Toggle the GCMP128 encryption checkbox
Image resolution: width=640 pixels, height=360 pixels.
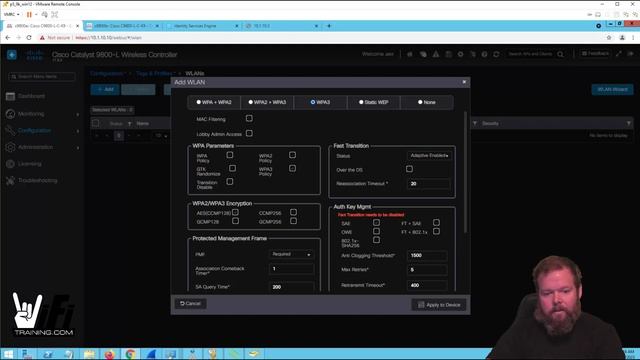pos(235,221)
